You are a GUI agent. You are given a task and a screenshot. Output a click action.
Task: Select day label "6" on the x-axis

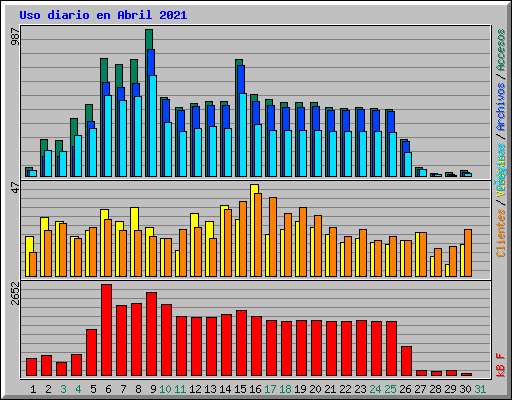point(108,389)
